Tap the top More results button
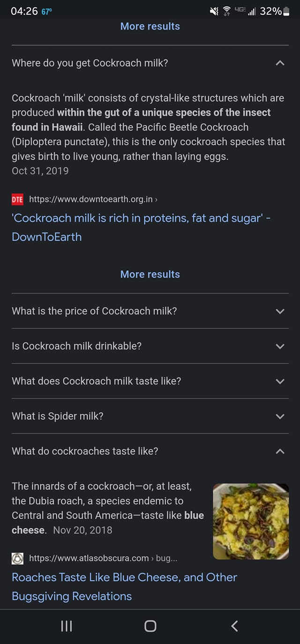Screen dimensions: 300x644 [150, 26]
